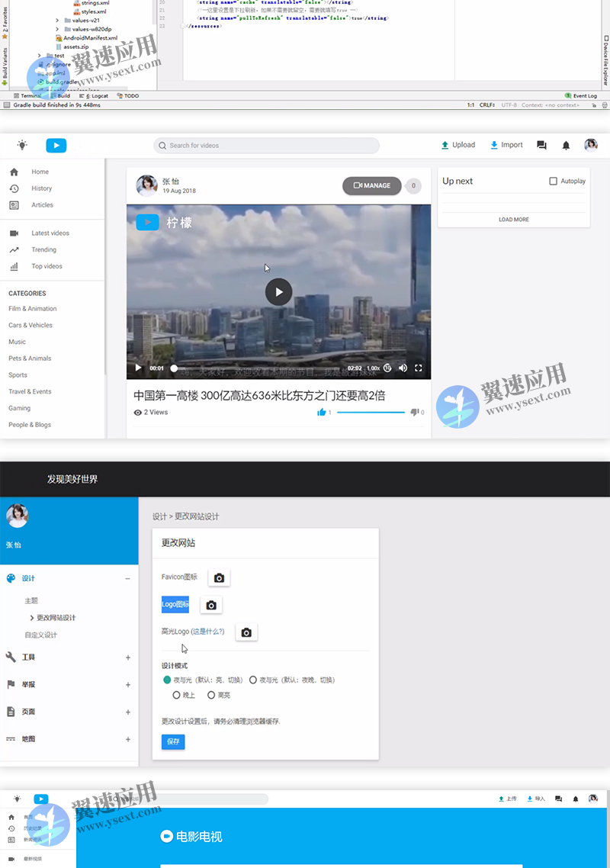Open the Import icon next to Upload

coord(493,144)
